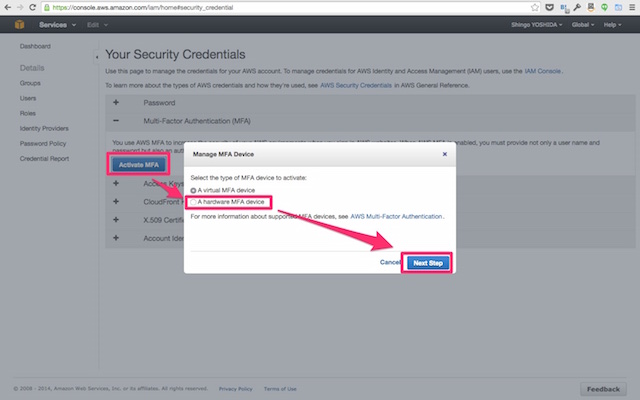The height and width of the screenshot is (400, 640).
Task: Open the Services dropdown
Action: 57,25
